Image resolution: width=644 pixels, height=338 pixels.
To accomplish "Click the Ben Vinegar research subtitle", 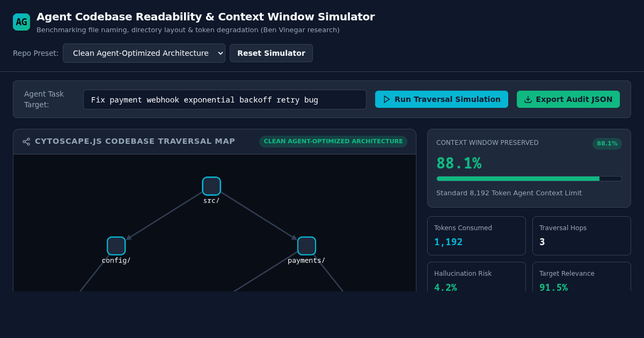I will coord(188,30).
